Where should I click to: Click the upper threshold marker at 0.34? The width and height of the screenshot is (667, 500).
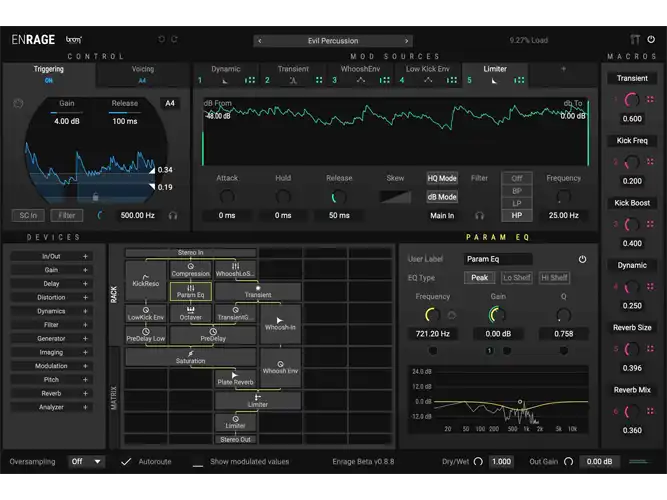[x=152, y=170]
